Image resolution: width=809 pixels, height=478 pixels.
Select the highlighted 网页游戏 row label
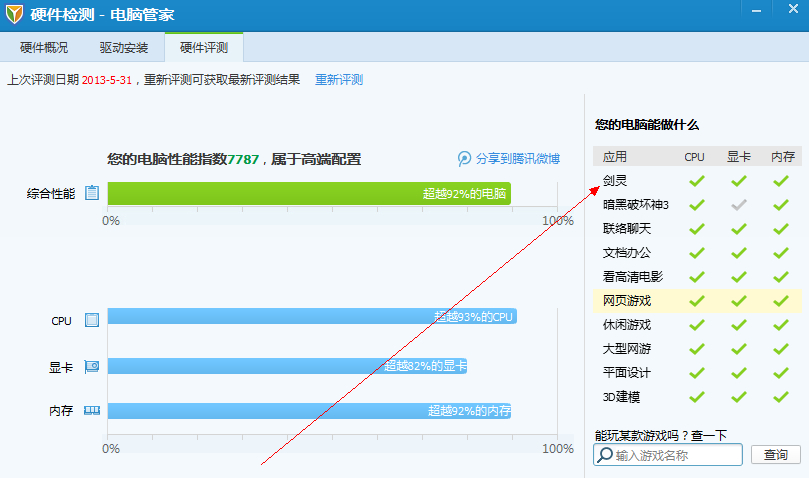click(627, 301)
